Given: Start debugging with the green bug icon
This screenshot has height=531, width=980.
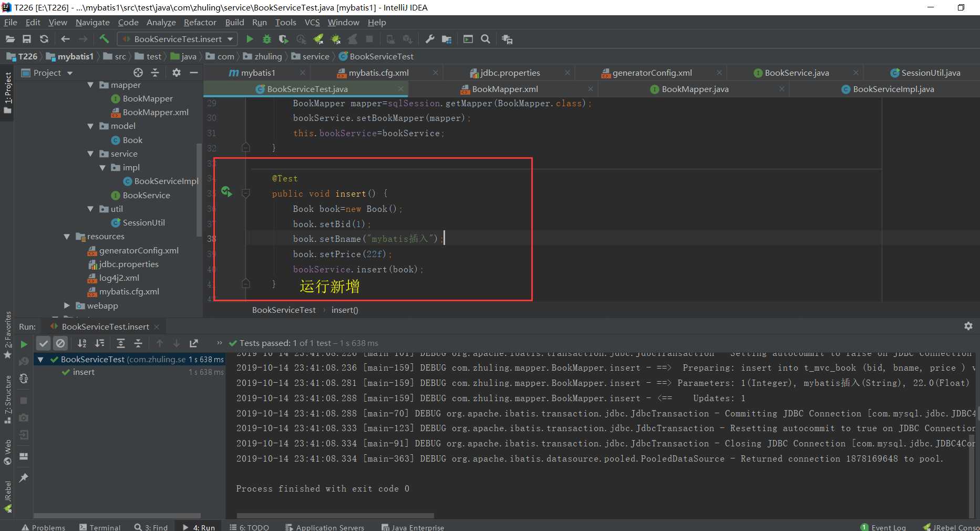Looking at the screenshot, I should coord(267,39).
